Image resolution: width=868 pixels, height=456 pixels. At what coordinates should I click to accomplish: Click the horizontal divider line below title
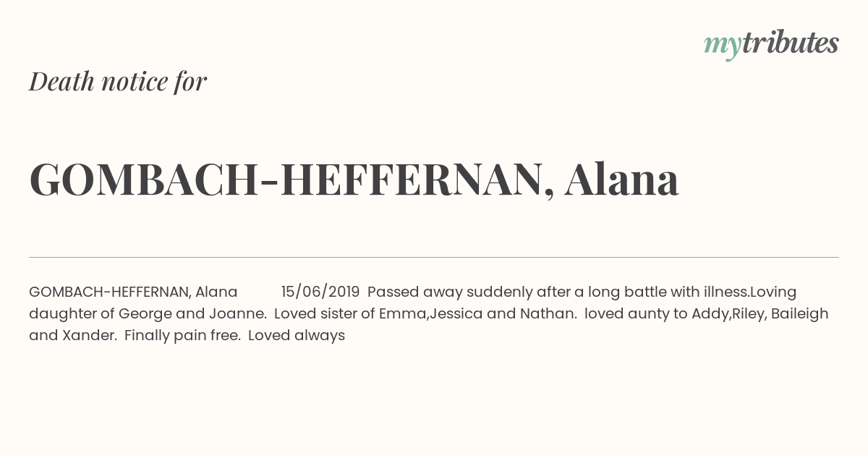[434, 257]
